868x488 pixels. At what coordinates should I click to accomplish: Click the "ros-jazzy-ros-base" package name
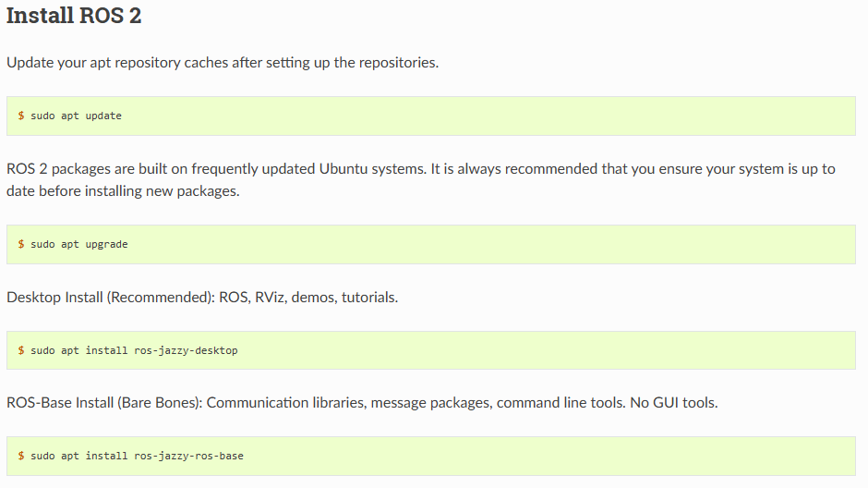coord(188,456)
